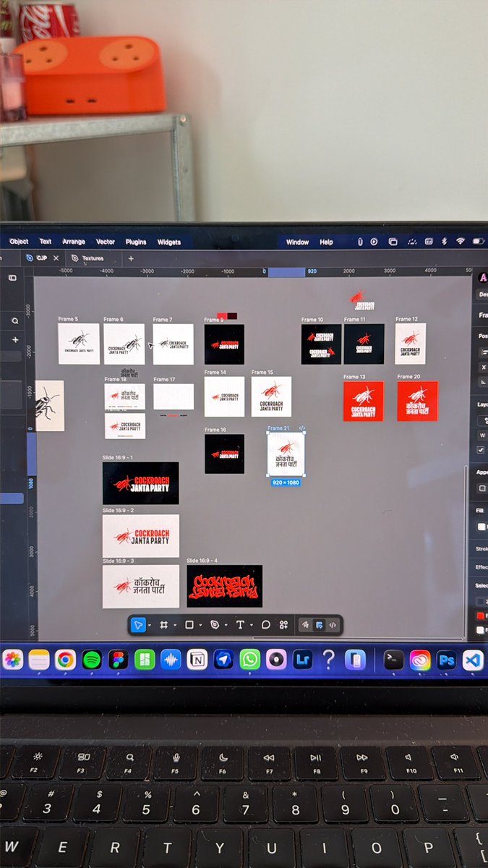The height and width of the screenshot is (868, 488).
Task: Open Photoshop from the Dock
Action: (446, 659)
